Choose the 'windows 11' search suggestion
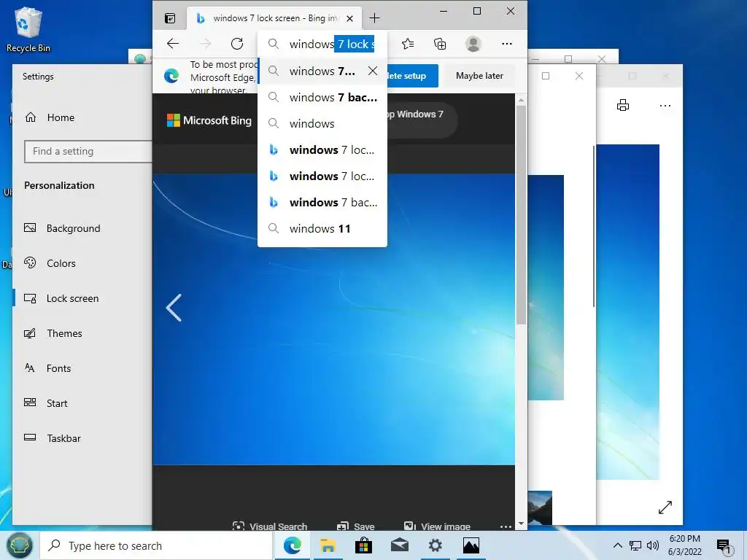747x560 pixels. click(322, 228)
